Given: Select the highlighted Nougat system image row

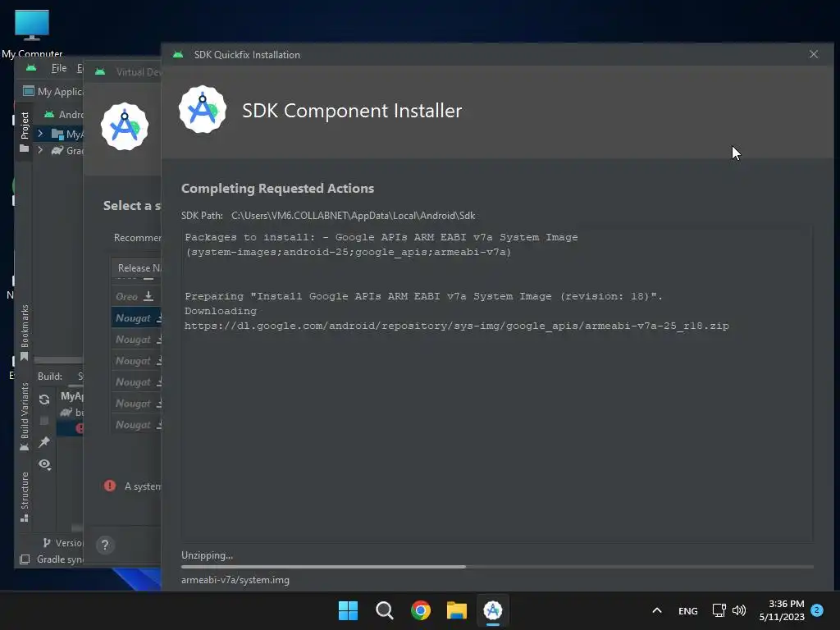Looking at the screenshot, I should pos(136,317).
